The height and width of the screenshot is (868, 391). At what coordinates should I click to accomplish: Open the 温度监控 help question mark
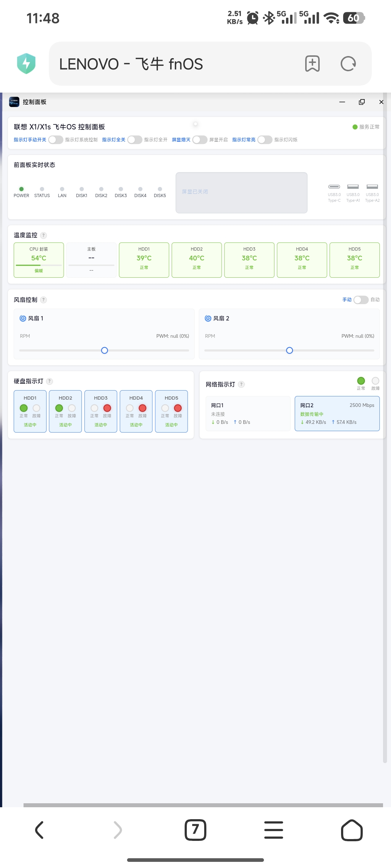click(43, 235)
